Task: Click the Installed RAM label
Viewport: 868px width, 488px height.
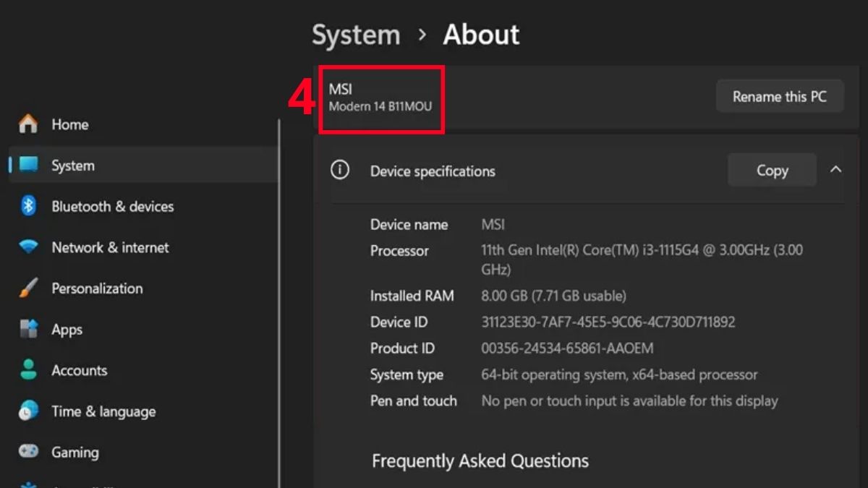Action: (412, 296)
